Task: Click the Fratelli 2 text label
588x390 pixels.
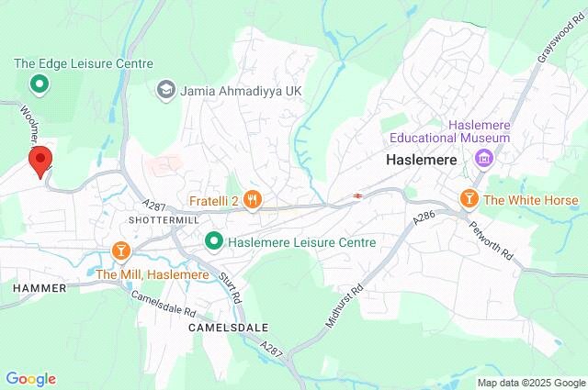Action: pos(213,201)
